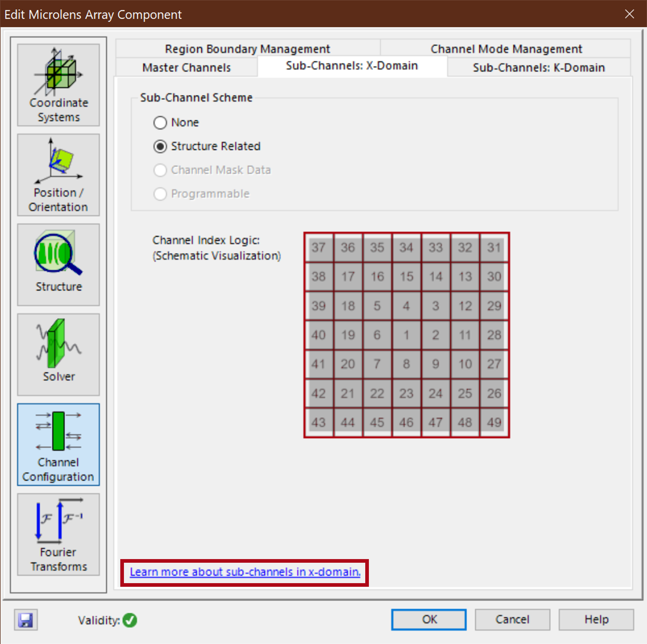
Task: Click the Channel Index Logic label
Action: [206, 240]
